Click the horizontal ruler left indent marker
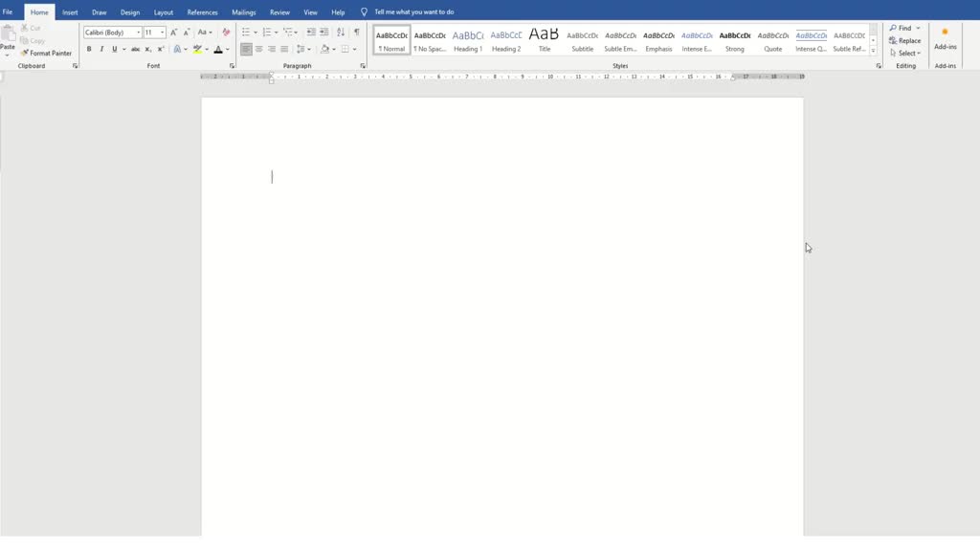Viewport: 980px width, 551px height. point(271,80)
